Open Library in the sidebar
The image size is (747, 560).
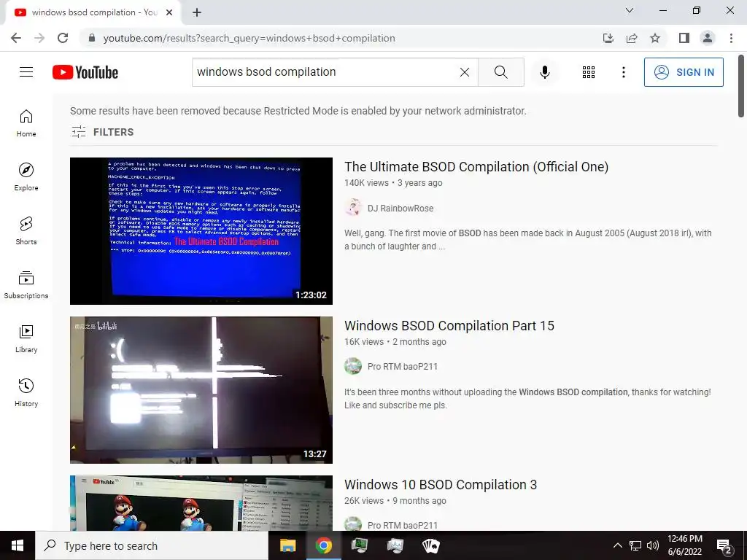26,338
